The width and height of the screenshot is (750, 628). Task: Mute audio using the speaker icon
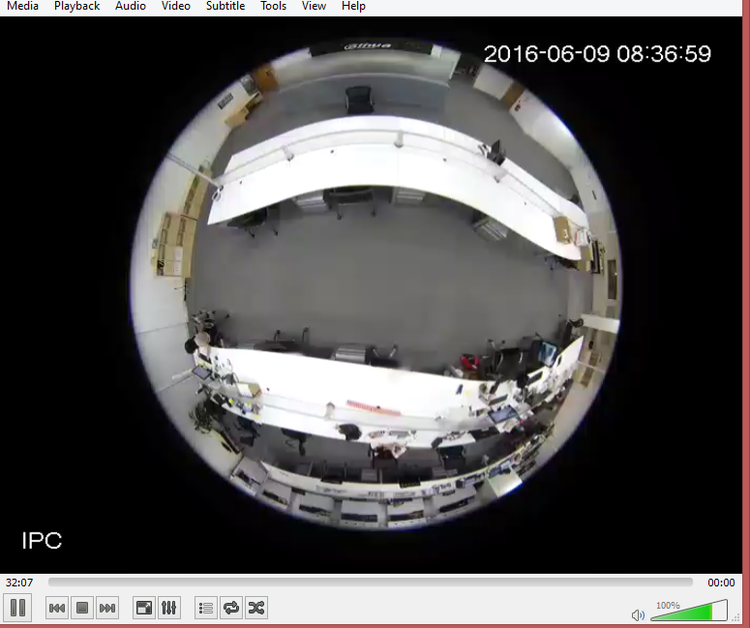point(638,615)
